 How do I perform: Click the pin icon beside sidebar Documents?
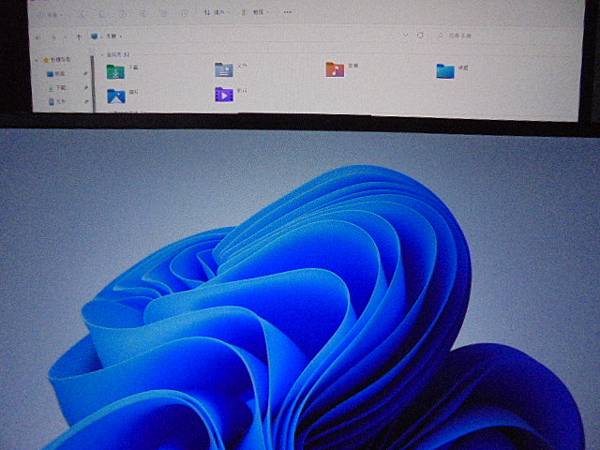(86, 101)
